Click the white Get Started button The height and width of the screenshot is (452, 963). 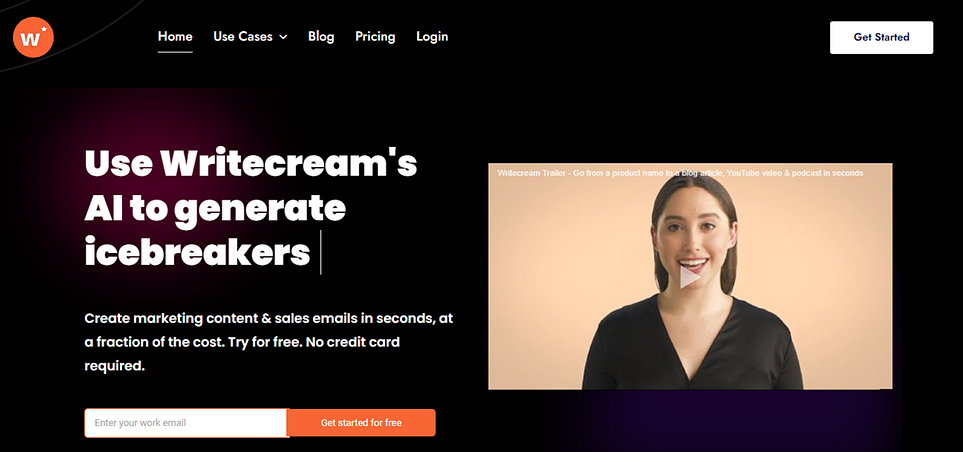(x=881, y=37)
